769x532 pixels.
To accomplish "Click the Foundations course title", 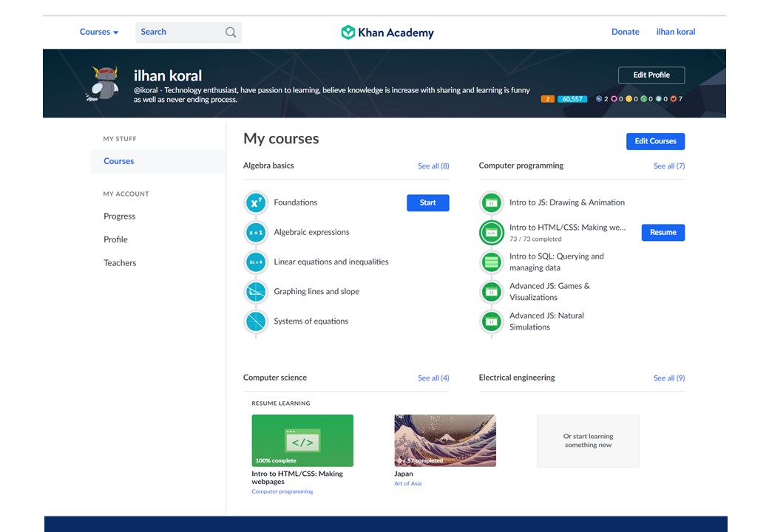I will click(x=296, y=202).
